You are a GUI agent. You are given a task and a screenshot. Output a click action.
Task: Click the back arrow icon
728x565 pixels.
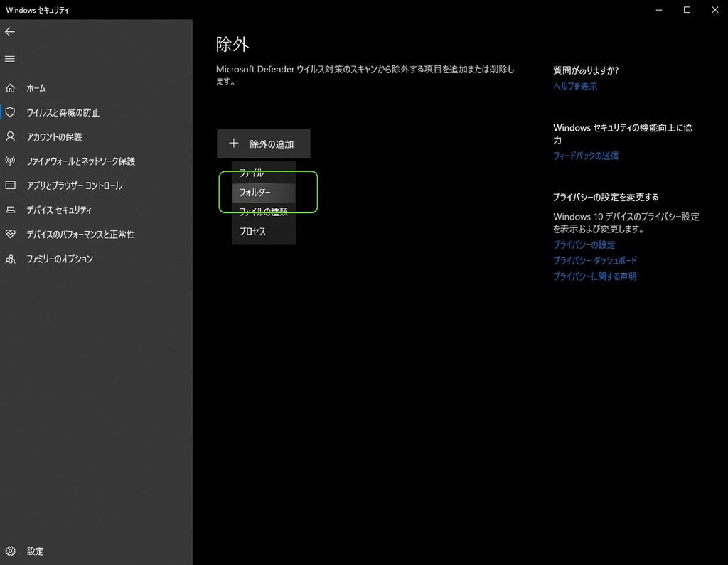[x=10, y=31]
